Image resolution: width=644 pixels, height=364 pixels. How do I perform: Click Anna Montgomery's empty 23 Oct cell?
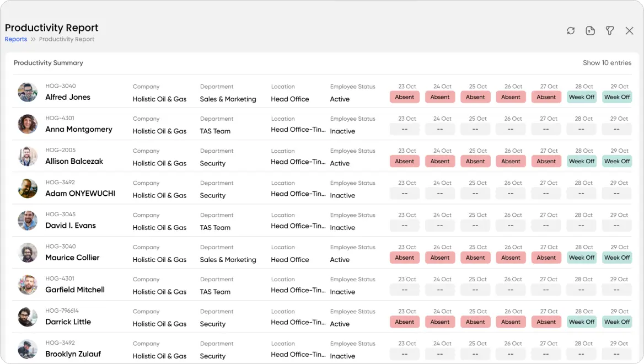405,129
